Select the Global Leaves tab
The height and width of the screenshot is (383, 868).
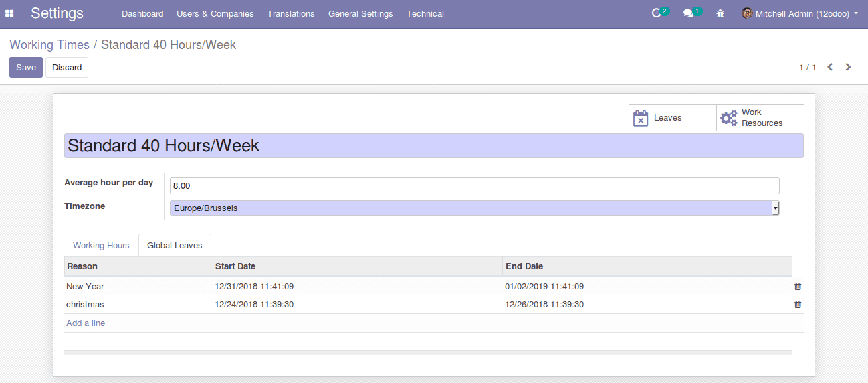point(175,246)
